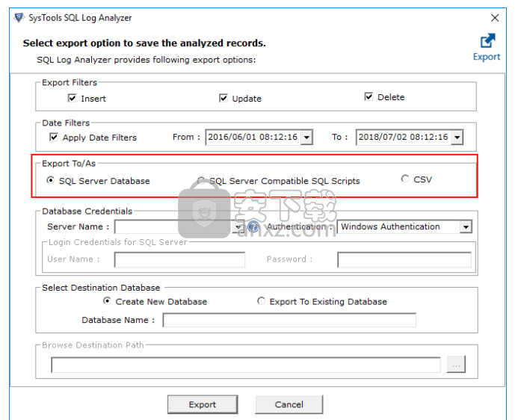518x420 pixels.
Task: Click the Export text label under export icon
Action: 487,57
